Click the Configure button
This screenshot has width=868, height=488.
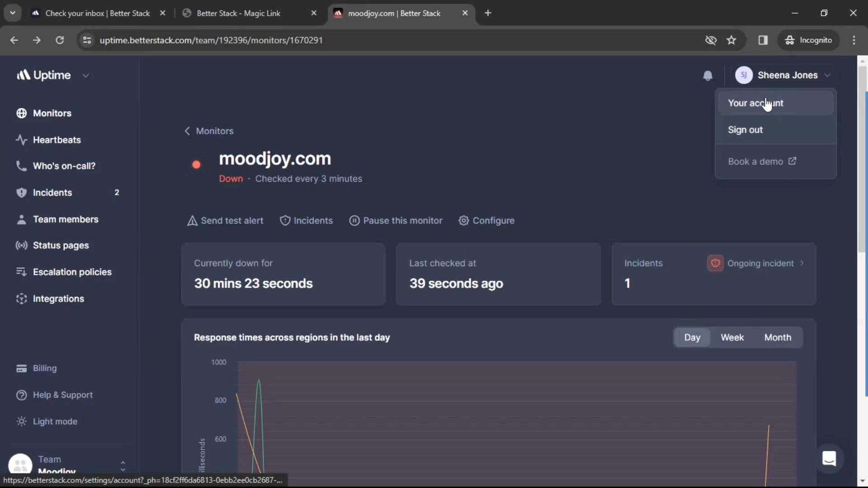494,220
